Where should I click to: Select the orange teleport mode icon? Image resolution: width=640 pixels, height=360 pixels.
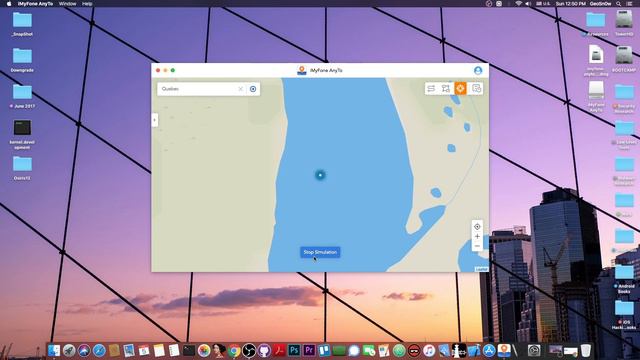coord(460,89)
